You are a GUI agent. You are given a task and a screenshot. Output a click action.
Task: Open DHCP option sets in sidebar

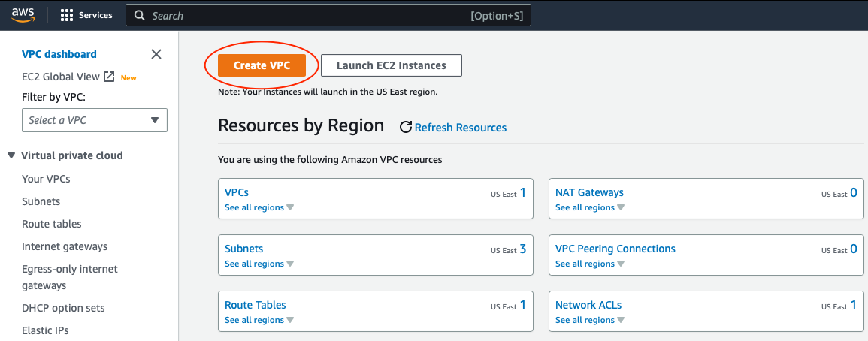(63, 309)
